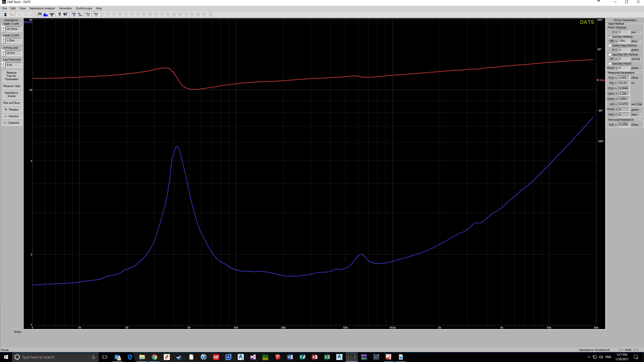Select the Added Mass Method radio button
Viewport: 644px width, 362px height.
pyautogui.click(x=610, y=46)
